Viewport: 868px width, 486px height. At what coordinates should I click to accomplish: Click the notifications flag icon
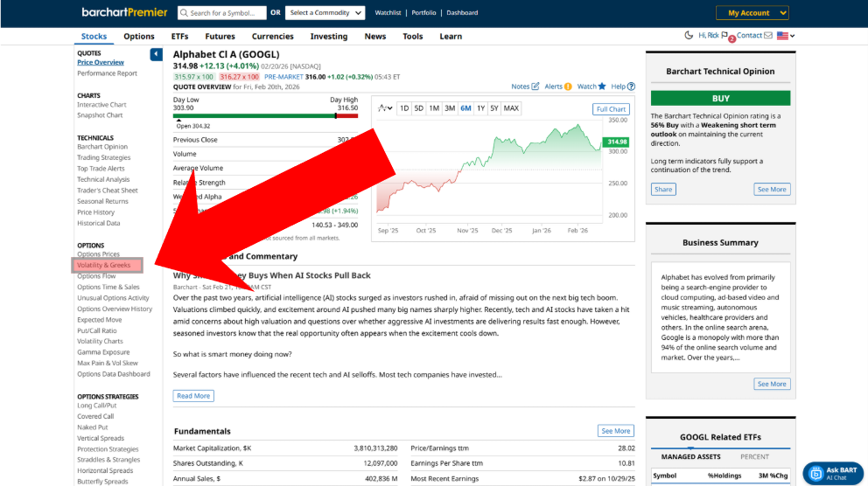pyautogui.click(x=724, y=36)
